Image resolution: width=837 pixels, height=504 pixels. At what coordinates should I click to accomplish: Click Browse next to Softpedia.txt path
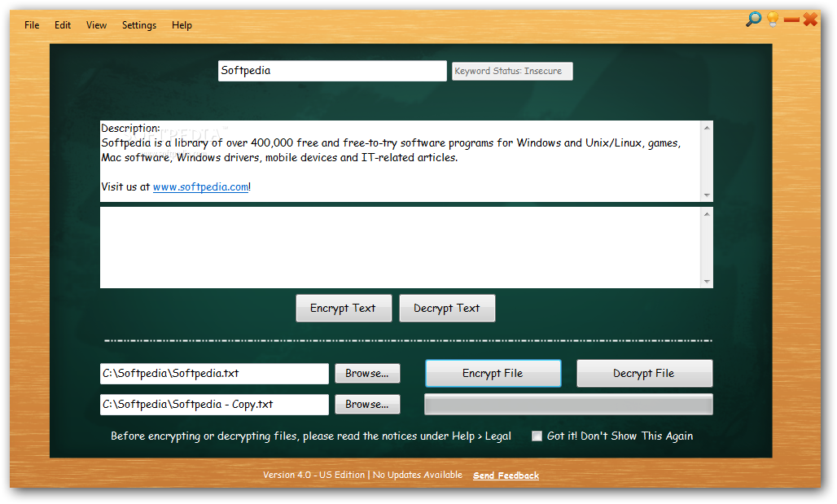[367, 373]
